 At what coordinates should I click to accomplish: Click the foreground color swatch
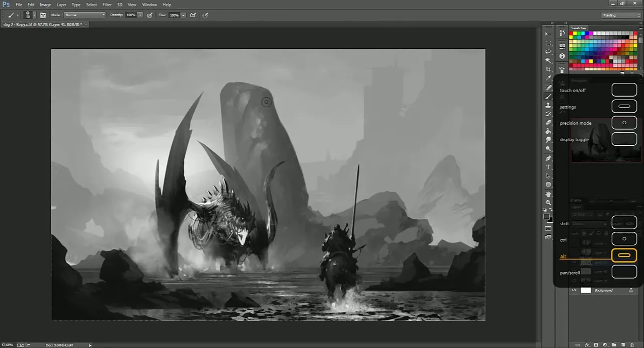pyautogui.click(x=546, y=217)
